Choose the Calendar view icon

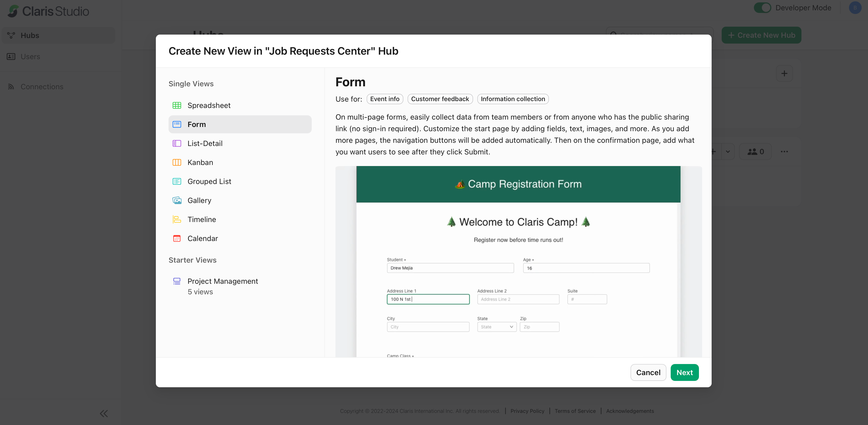pos(177,238)
